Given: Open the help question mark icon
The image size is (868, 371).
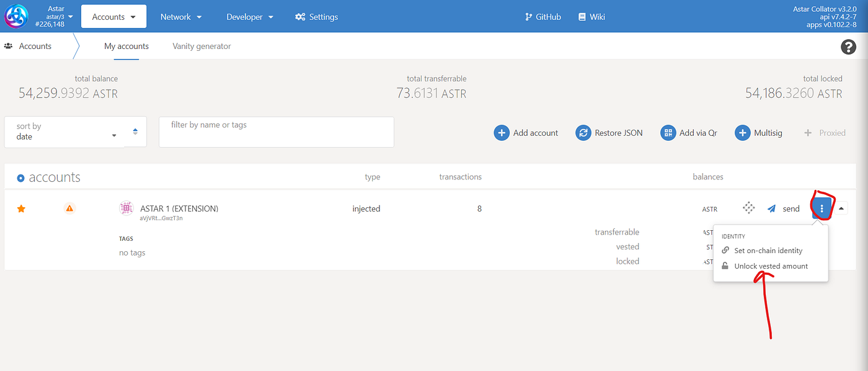Looking at the screenshot, I should click(848, 47).
